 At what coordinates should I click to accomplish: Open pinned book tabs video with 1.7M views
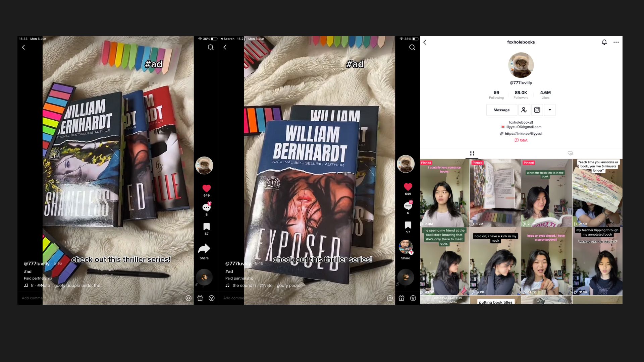[495, 193]
